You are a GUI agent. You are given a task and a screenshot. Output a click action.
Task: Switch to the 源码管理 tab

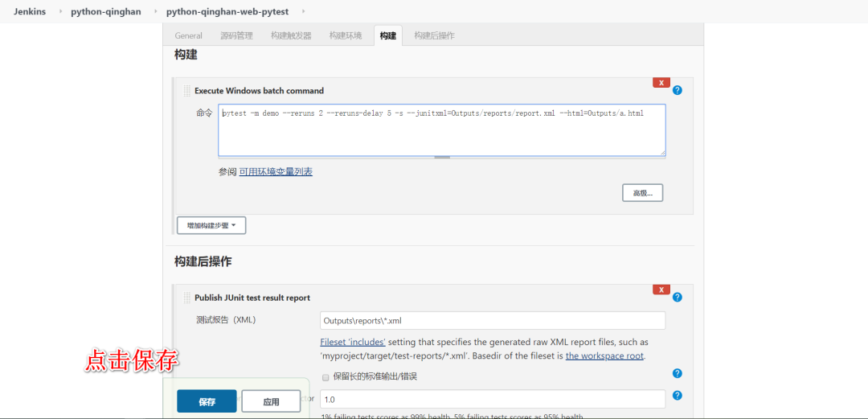point(236,35)
